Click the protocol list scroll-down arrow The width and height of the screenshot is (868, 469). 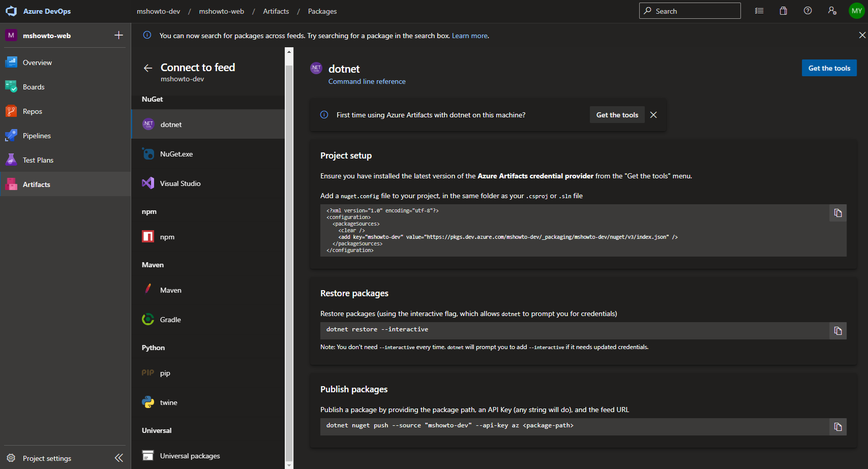pos(289,465)
